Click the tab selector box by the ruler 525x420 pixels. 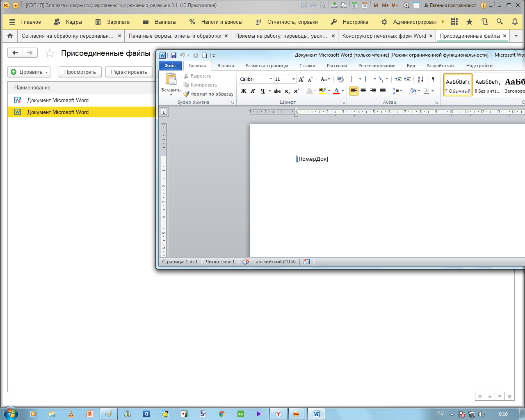pyautogui.click(x=164, y=112)
